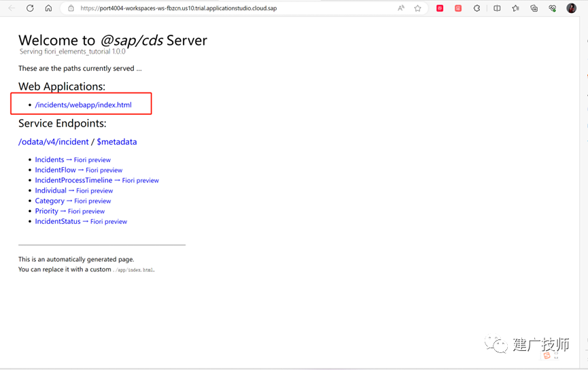Open the bright red extension icon

[x=440, y=8]
